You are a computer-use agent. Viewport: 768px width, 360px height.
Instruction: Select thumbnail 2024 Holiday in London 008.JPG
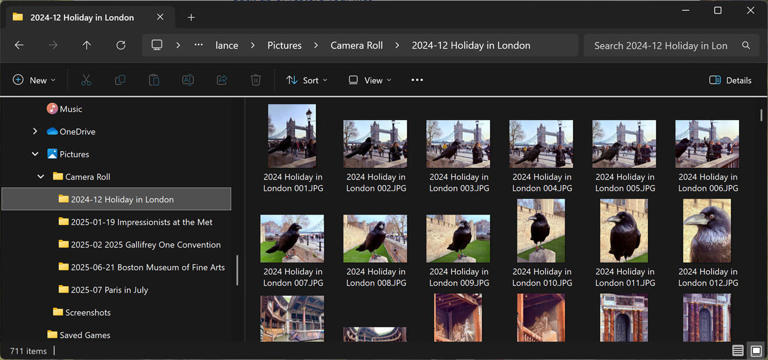[x=375, y=239]
